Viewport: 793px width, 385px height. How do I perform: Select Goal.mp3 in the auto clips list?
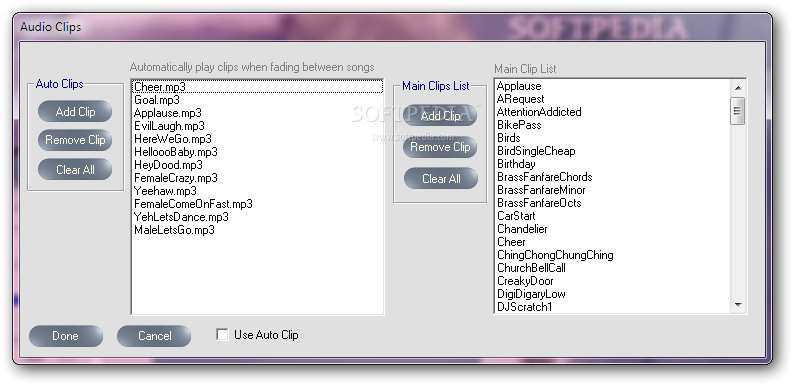[257, 100]
